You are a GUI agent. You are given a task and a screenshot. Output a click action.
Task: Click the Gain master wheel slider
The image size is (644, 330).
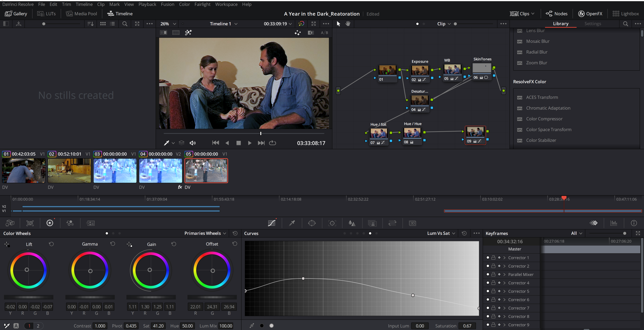[x=151, y=297]
